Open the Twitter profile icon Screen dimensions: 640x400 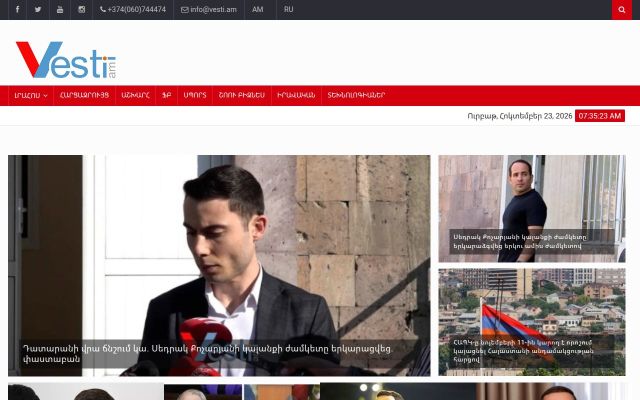tap(38, 9)
